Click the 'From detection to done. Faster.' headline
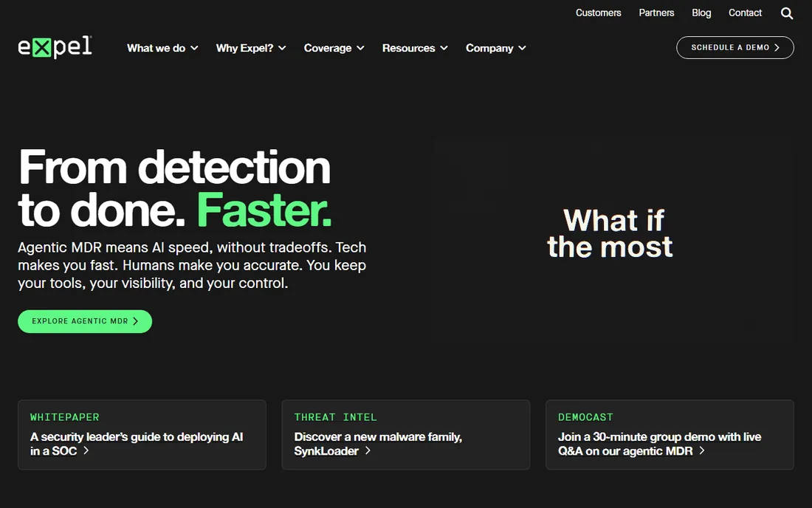Screen dimensions: 812x508 click(x=174, y=188)
